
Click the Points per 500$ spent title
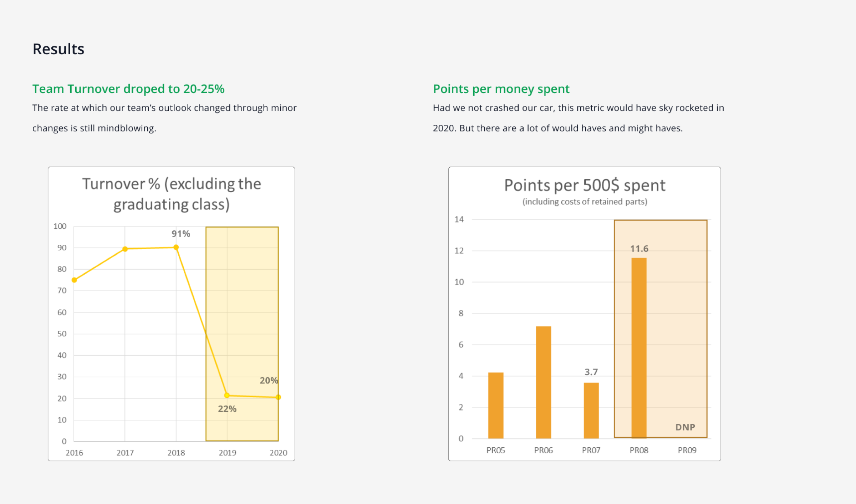(x=585, y=185)
